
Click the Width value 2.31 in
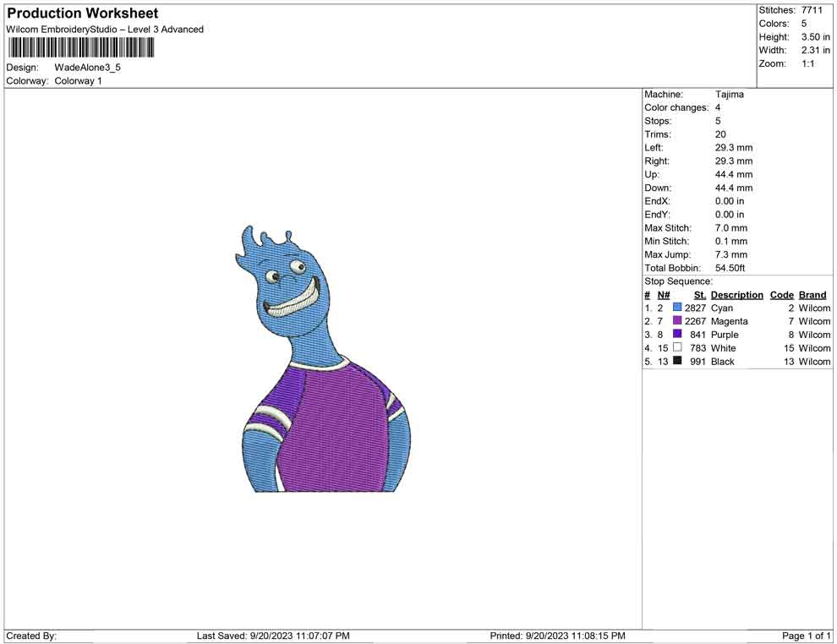pyautogui.click(x=816, y=50)
